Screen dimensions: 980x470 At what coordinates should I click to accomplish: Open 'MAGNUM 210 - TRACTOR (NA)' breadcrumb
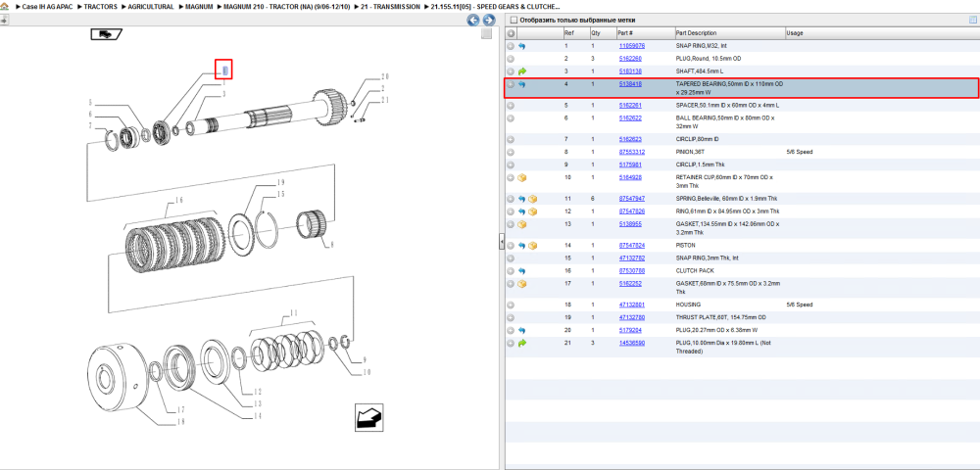coord(287,6)
